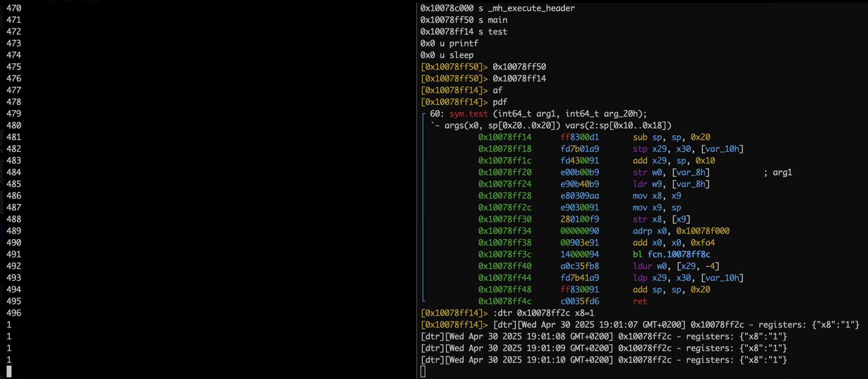Click the '; arg1' comment

(x=778, y=173)
